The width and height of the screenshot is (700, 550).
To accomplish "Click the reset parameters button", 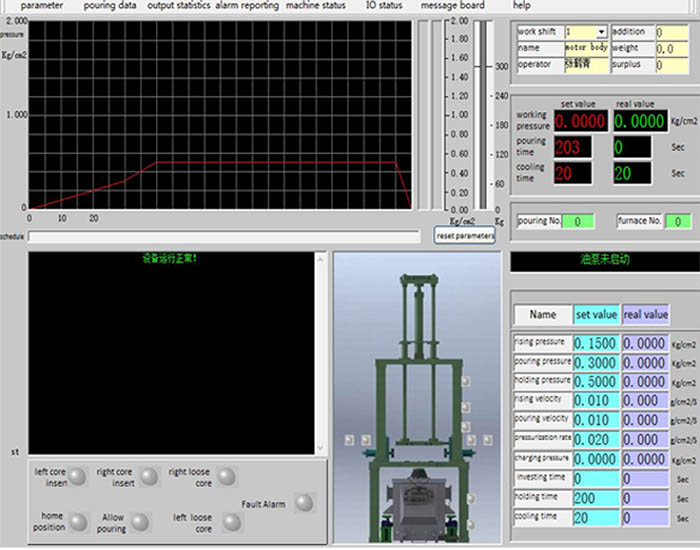I will tap(465, 235).
